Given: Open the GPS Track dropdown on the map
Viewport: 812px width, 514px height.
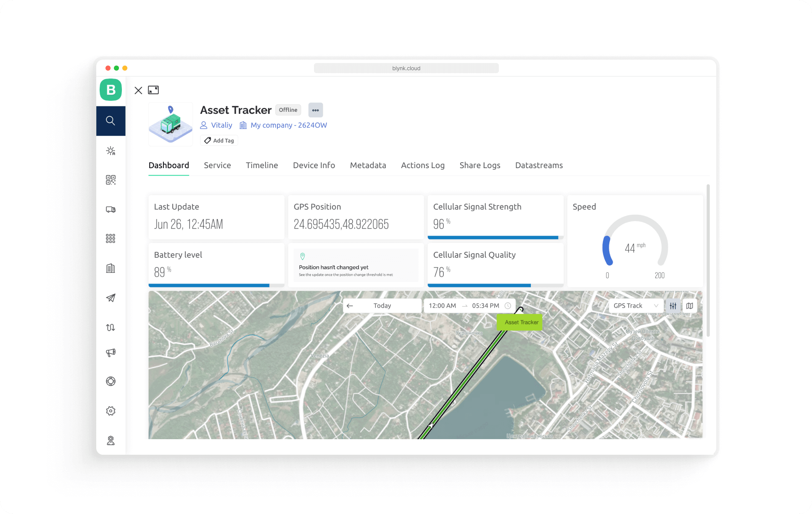Looking at the screenshot, I should click(x=635, y=306).
